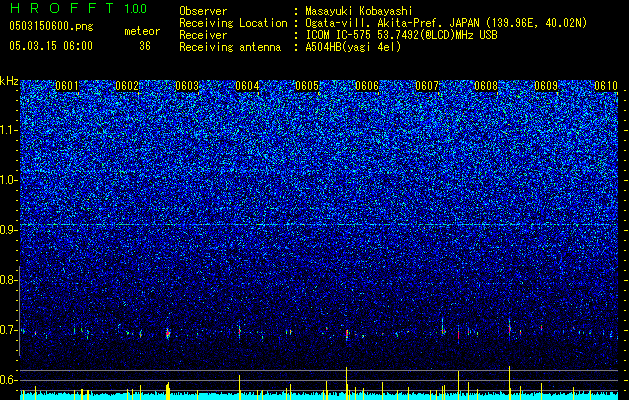Click the 0601 time marker
The image size is (629, 400).
(67, 86)
